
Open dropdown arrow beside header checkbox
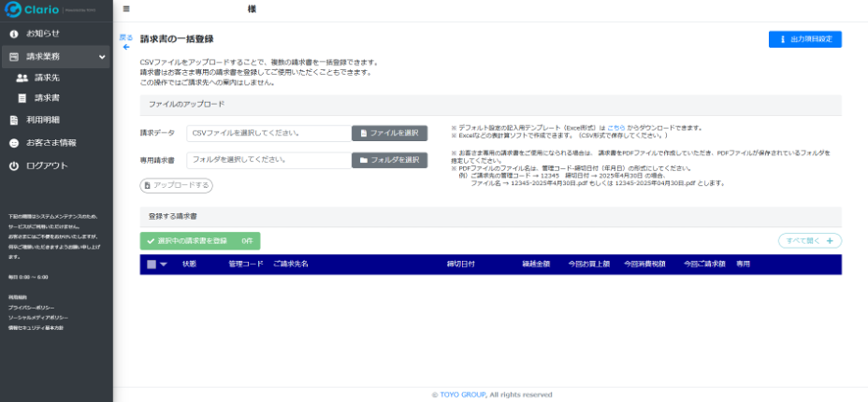click(164, 265)
